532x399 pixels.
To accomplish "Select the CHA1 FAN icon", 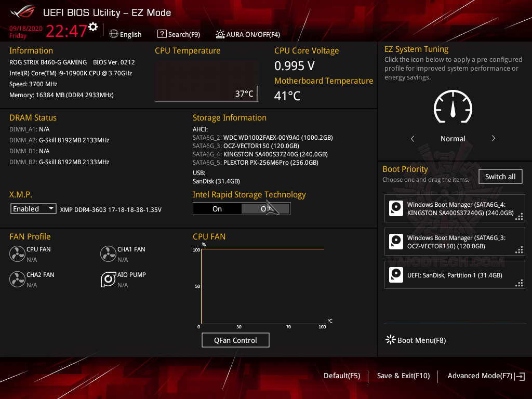I will pyautogui.click(x=108, y=253).
